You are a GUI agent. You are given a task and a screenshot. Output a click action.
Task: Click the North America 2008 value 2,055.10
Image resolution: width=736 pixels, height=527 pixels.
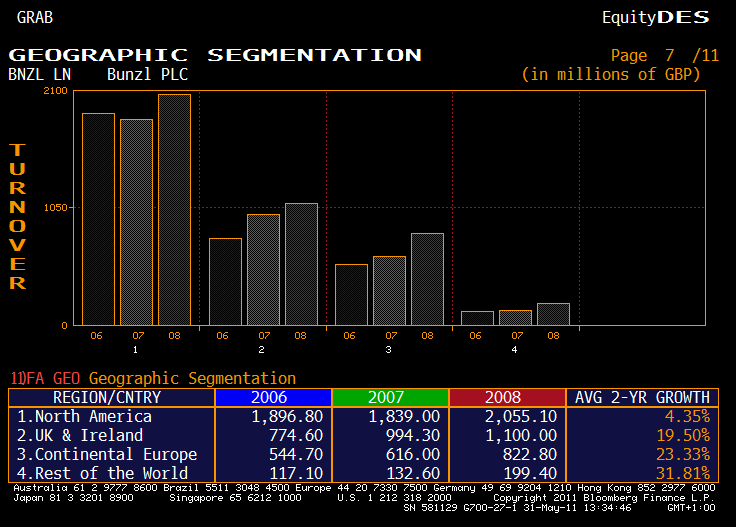[x=519, y=416]
